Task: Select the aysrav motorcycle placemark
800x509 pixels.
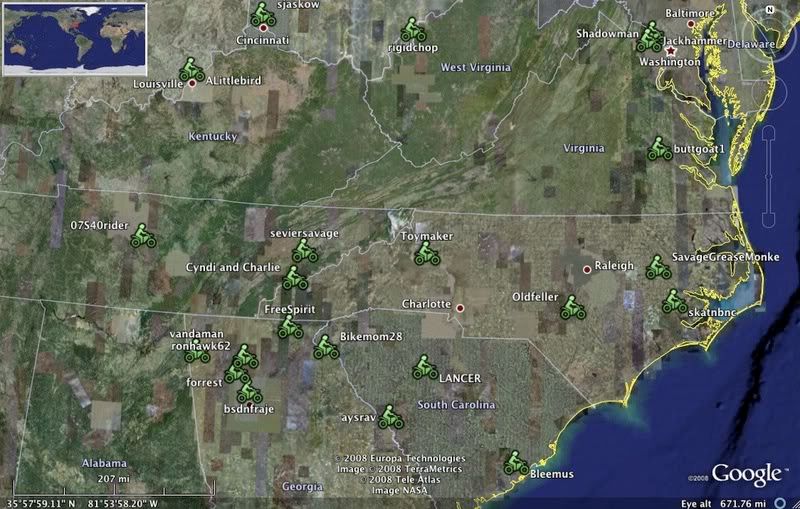Action: pyautogui.click(x=390, y=417)
